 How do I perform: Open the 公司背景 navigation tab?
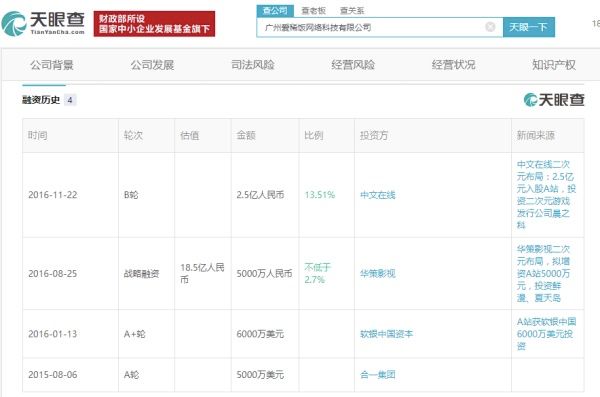tap(52, 65)
